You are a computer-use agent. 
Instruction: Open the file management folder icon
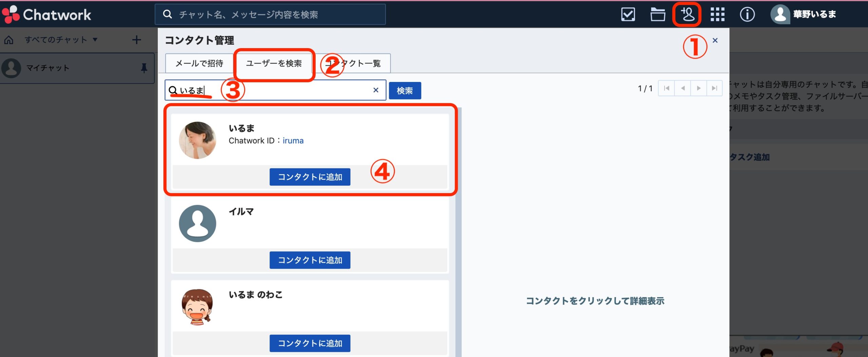point(657,15)
